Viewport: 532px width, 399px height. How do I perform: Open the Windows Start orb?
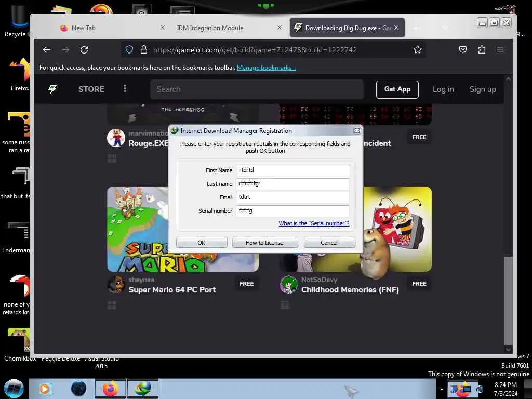pos(14,389)
